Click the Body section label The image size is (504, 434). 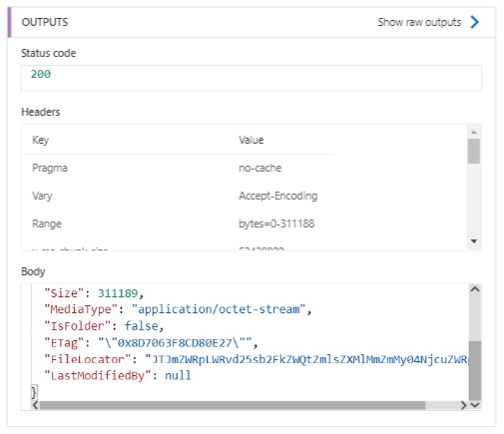pos(33,271)
